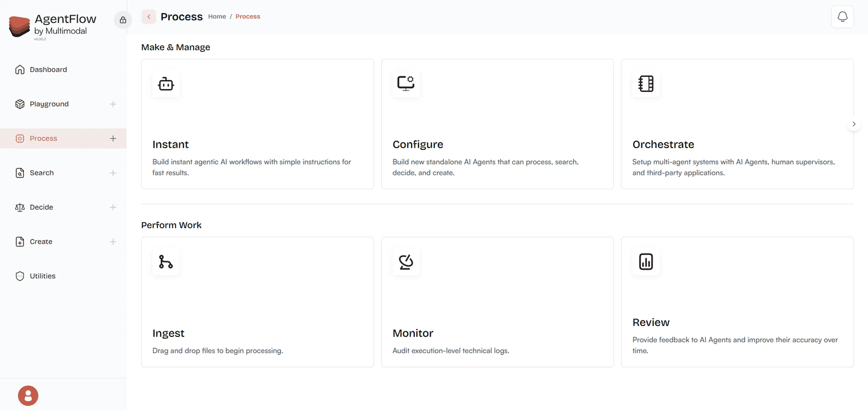
Task: Click the Search magnifier icon in sidebar
Action: [20, 173]
